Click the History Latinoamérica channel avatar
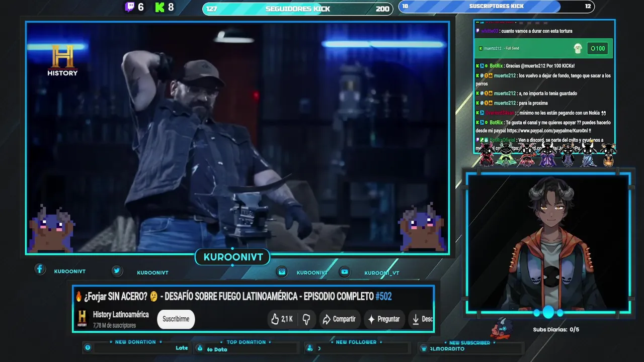This screenshot has height=362, width=644. (82, 319)
